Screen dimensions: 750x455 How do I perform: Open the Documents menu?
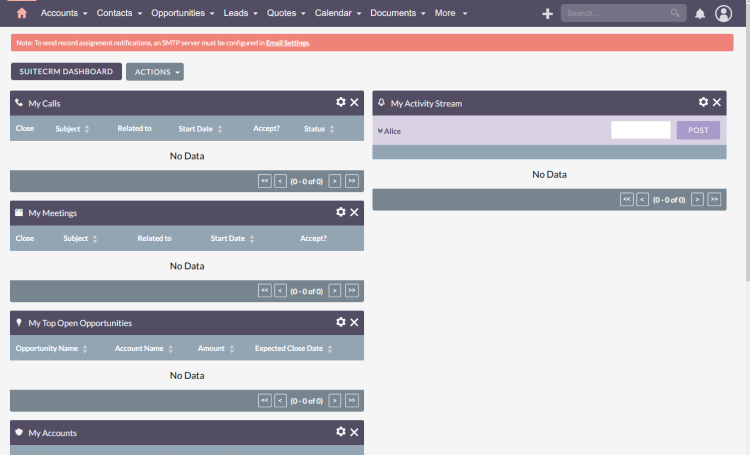(x=397, y=13)
